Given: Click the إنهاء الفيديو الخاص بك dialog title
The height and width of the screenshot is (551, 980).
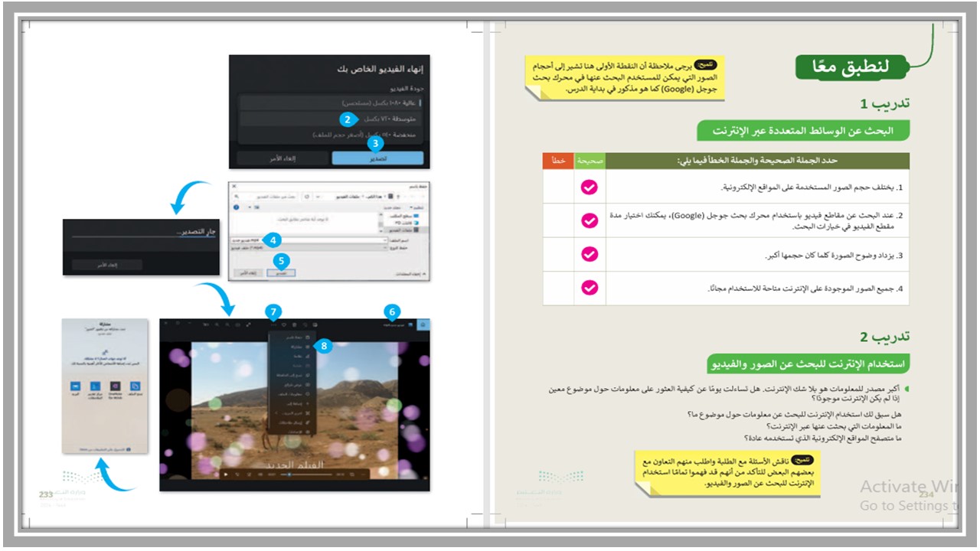Looking at the screenshot, I should [x=380, y=69].
